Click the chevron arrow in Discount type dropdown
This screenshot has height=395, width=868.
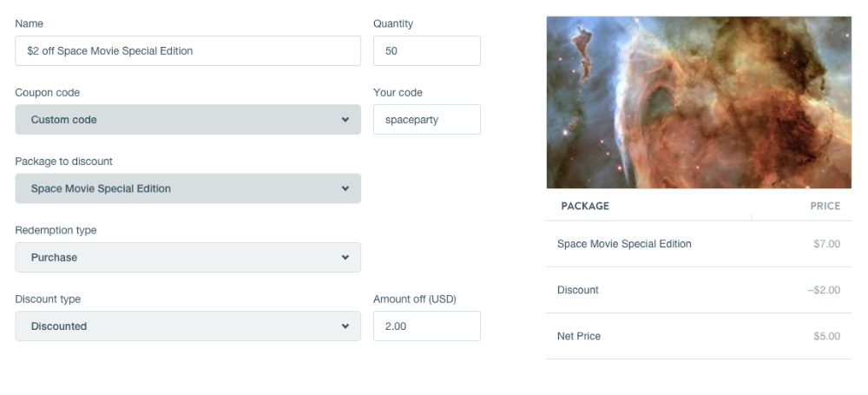[x=345, y=326]
